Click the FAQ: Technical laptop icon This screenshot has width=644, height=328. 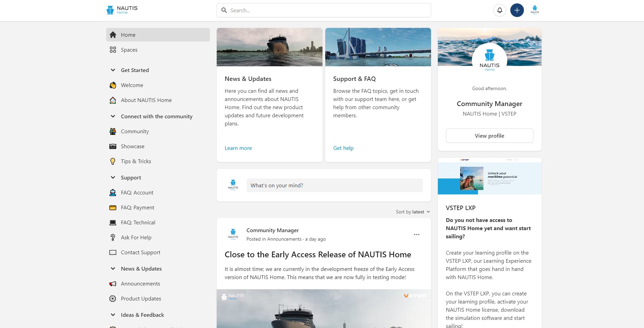(113, 222)
